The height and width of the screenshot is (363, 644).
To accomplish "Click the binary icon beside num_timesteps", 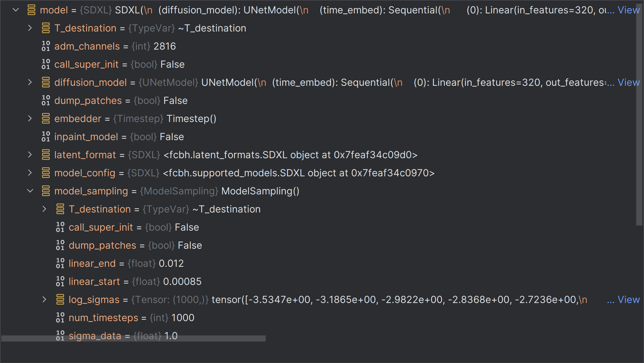I will click(x=60, y=318).
